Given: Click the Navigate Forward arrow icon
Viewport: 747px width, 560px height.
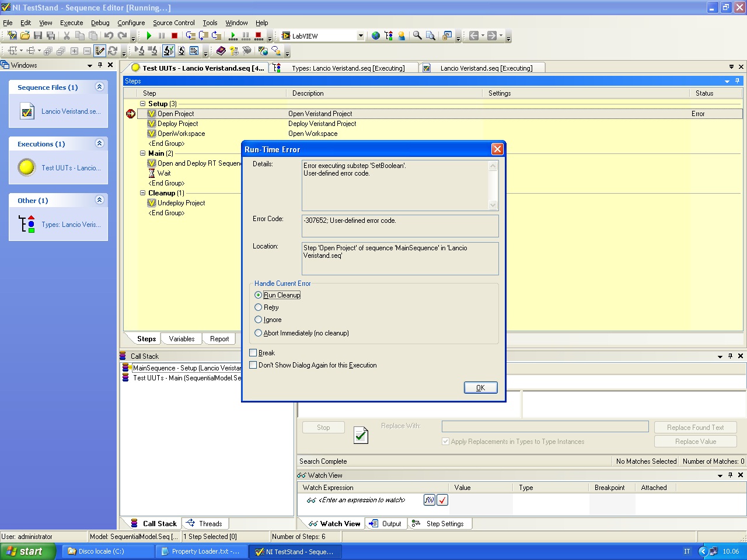Looking at the screenshot, I should 492,36.
